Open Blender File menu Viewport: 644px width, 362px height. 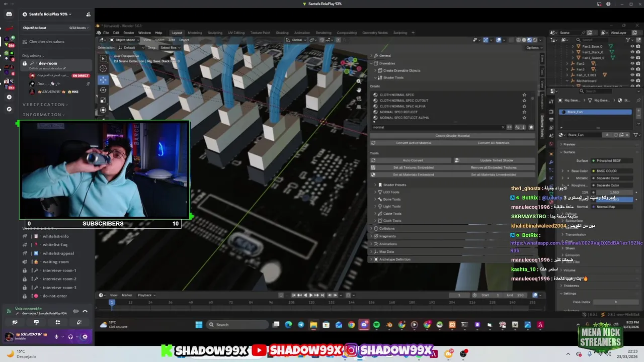point(106,33)
